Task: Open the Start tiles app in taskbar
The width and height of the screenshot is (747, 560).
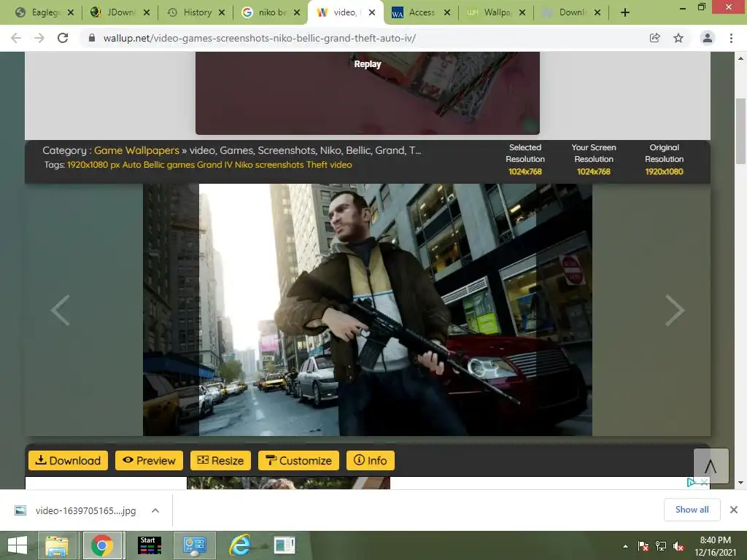Action: [x=149, y=545]
